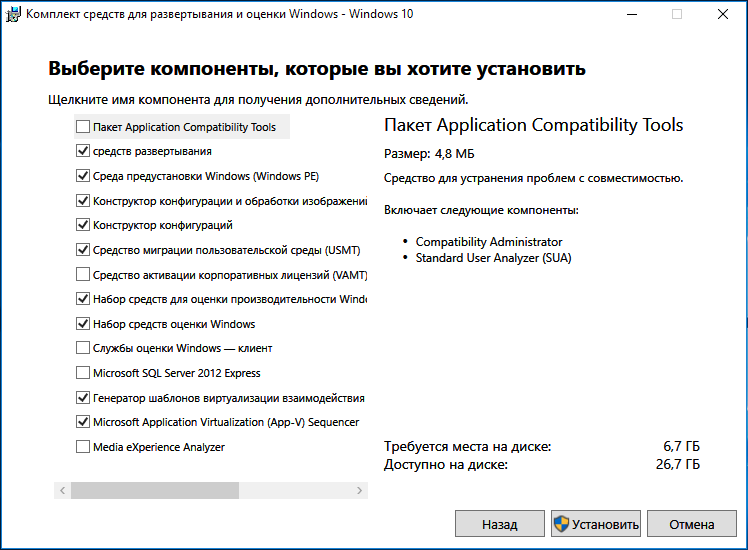
Task: Uncheck the средств развертывания checkbox
Action: point(83,151)
